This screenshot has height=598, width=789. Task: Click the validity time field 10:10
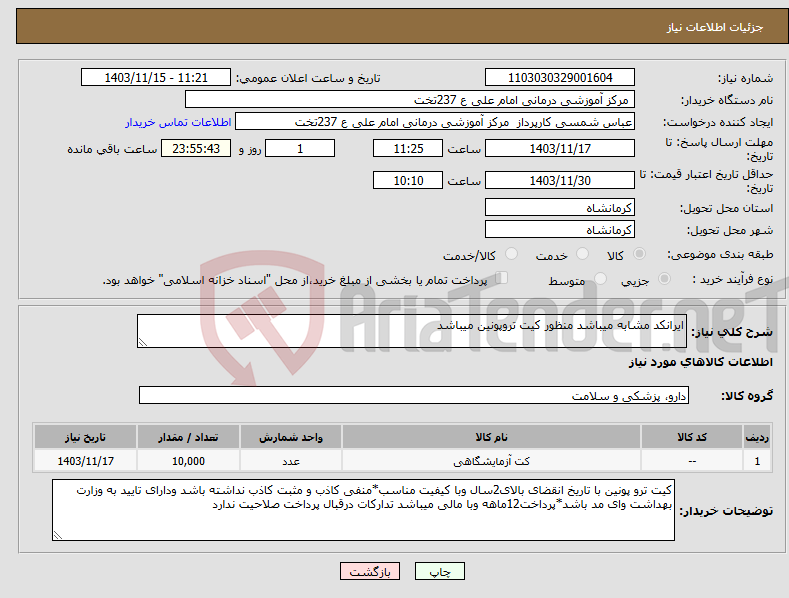(408, 180)
